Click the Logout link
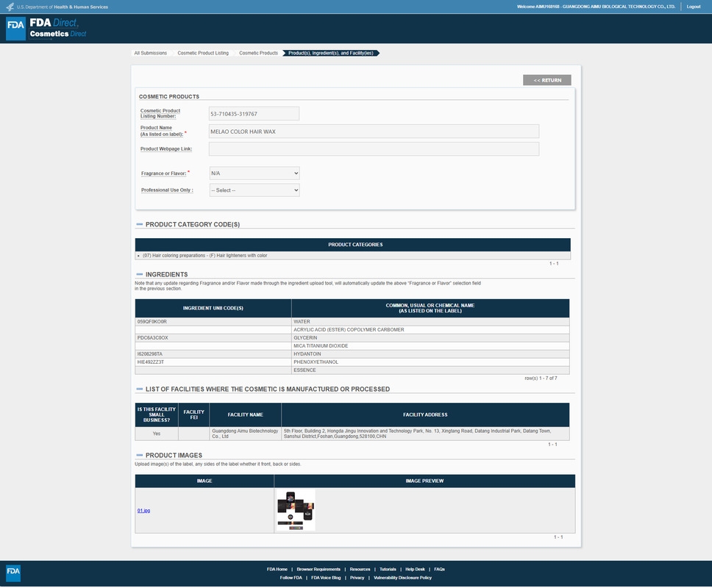712x588 pixels. point(693,7)
